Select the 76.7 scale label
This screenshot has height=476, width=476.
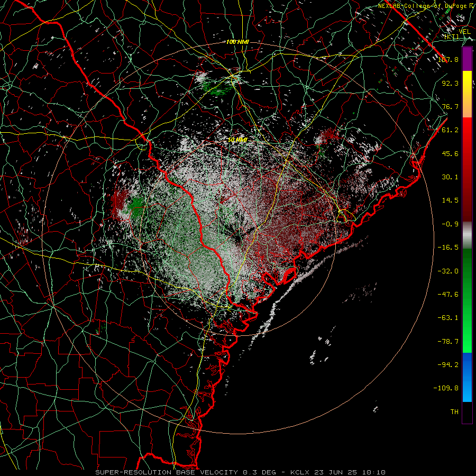click(x=450, y=106)
